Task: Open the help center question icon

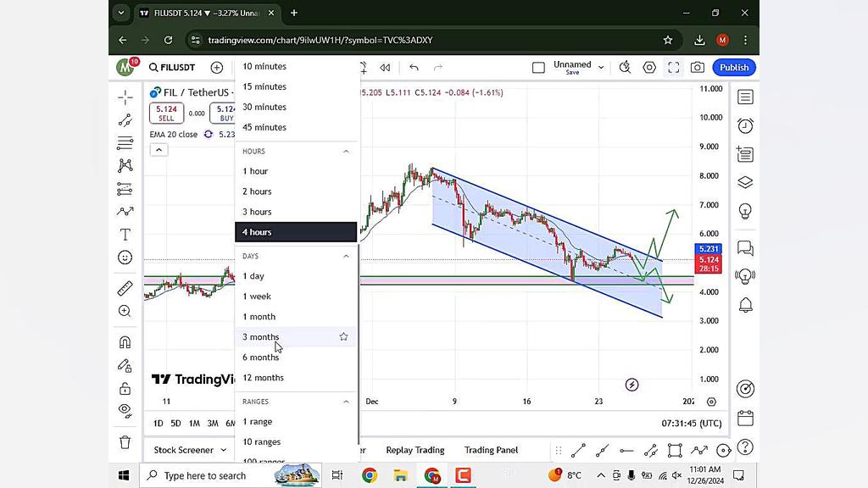Action: (745, 446)
